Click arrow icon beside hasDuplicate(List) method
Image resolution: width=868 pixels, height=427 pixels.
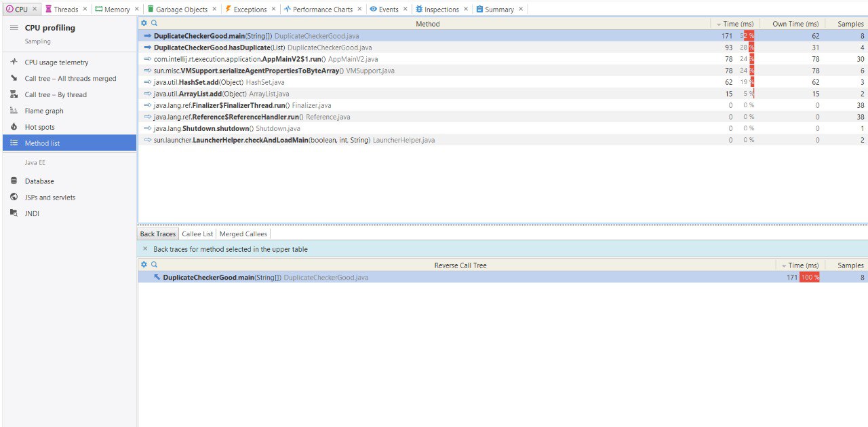148,48
